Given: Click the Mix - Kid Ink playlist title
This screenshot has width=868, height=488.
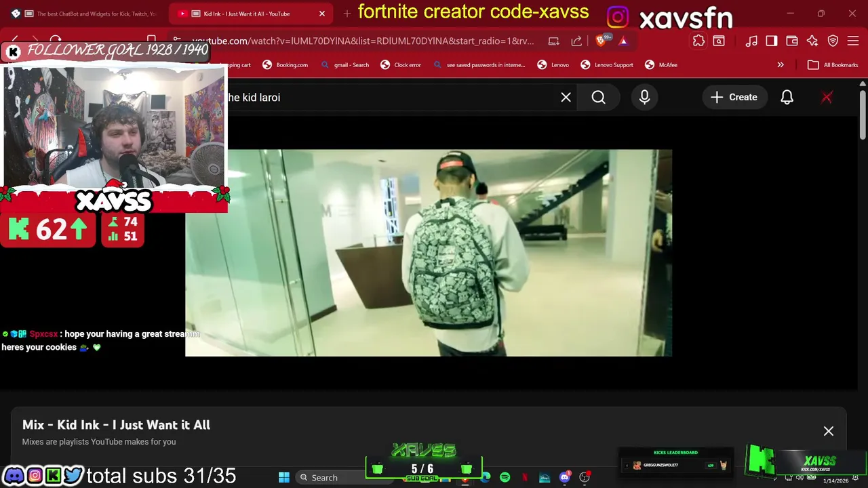Looking at the screenshot, I should point(116,425).
